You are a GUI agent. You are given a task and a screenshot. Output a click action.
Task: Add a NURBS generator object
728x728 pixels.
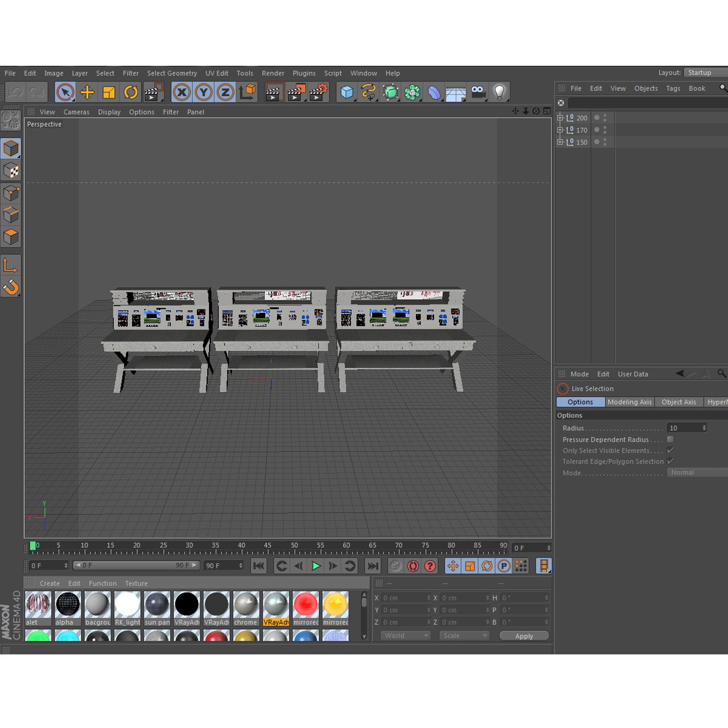click(390, 92)
